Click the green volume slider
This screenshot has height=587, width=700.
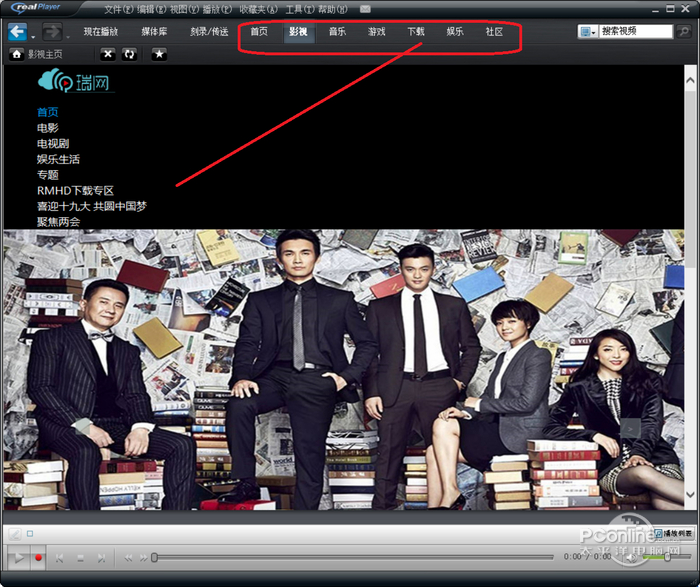click(667, 557)
